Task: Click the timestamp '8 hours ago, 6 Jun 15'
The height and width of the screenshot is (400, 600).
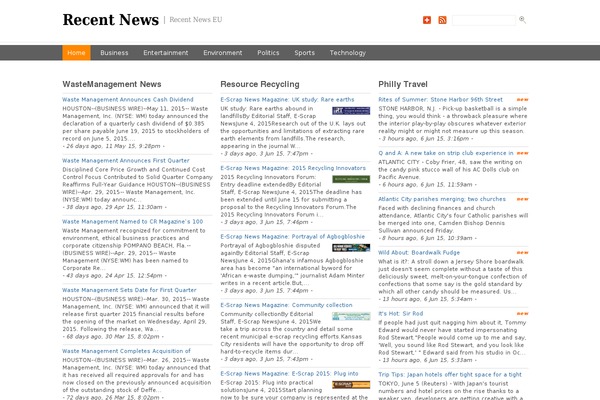Action: [x=426, y=238]
